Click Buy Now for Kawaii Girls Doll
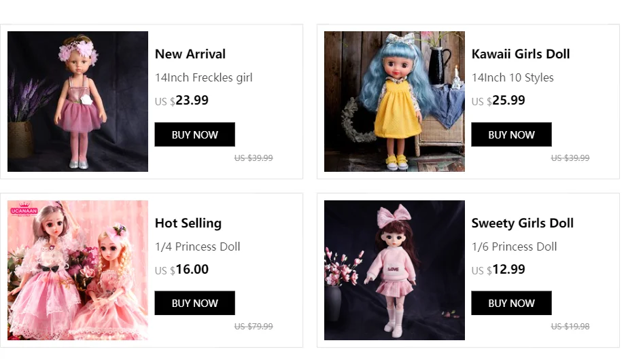The width and height of the screenshot is (641, 364). point(511,134)
